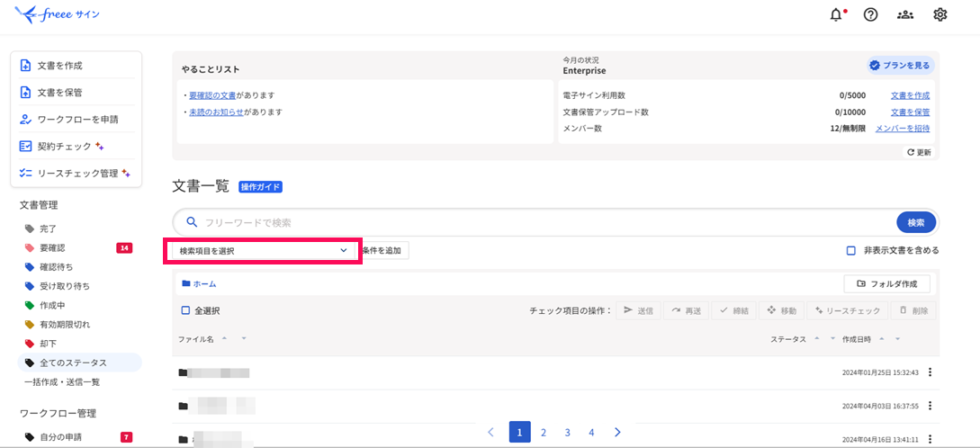Click the ホーム folder breadcrumb
The height and width of the screenshot is (448, 980).
click(x=199, y=283)
